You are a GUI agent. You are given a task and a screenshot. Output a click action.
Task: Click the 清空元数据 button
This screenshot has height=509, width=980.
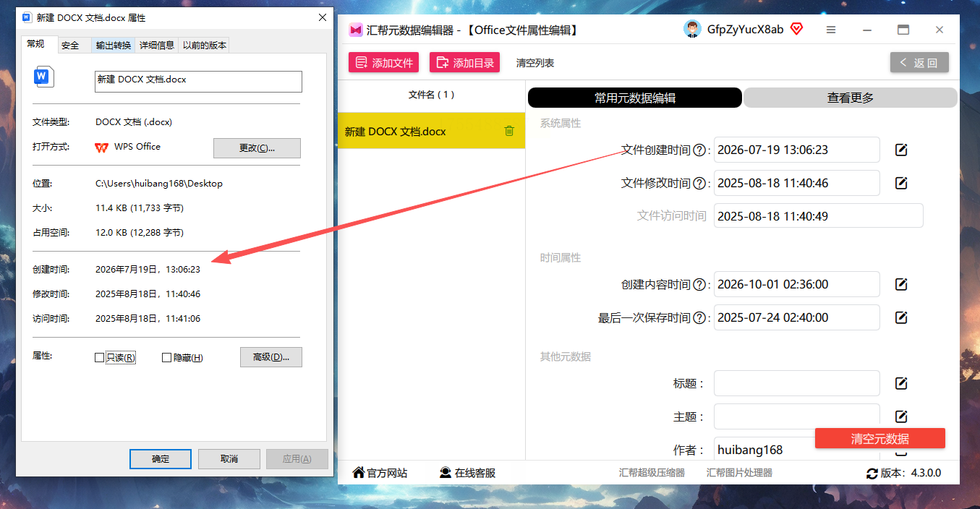[x=879, y=438]
